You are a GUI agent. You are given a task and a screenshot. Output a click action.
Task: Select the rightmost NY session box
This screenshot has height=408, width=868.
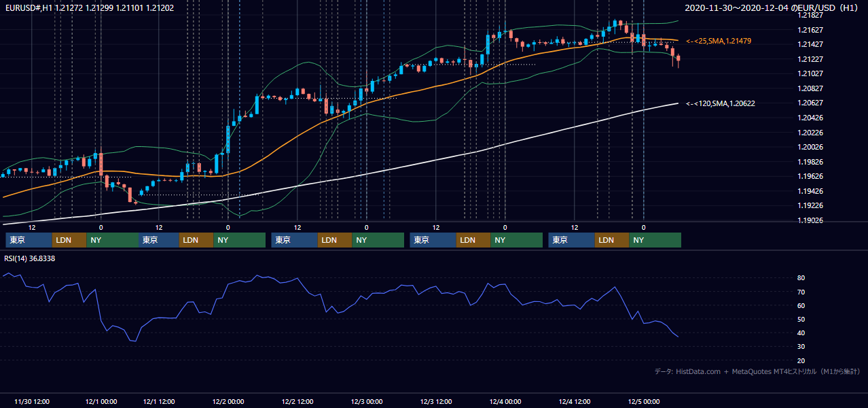(655, 240)
